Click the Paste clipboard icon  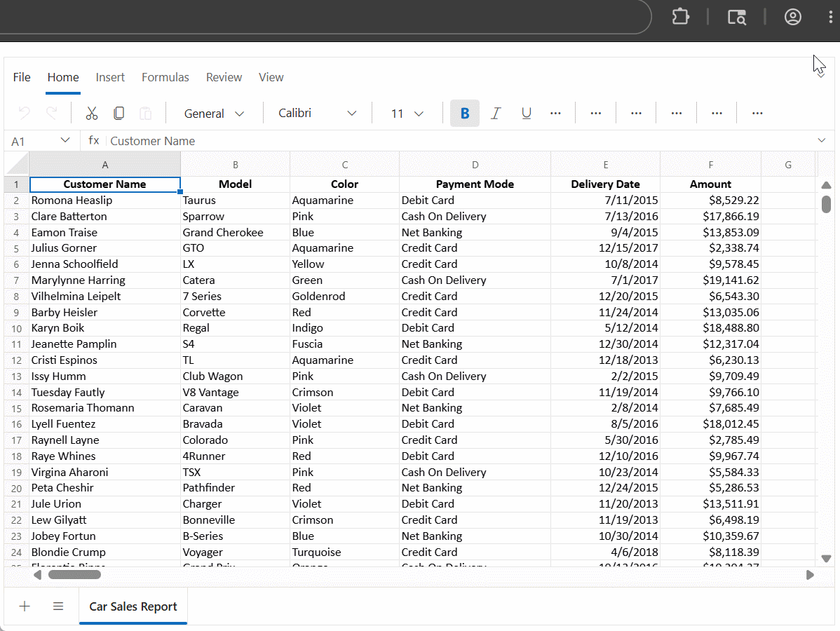(x=145, y=113)
